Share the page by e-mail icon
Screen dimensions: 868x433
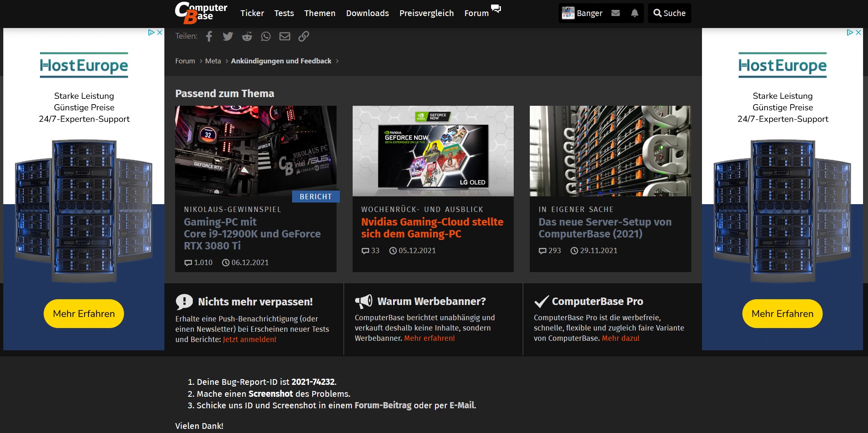(285, 36)
